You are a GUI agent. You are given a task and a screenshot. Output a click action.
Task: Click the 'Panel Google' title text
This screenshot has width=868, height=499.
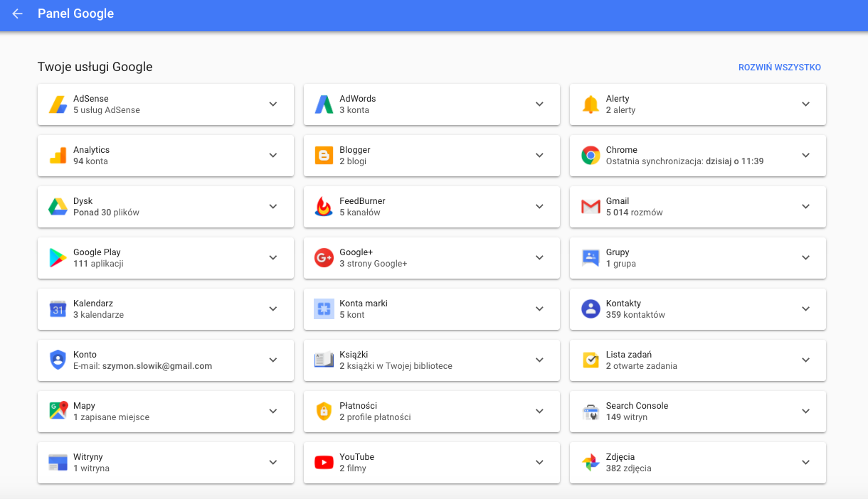pos(75,14)
